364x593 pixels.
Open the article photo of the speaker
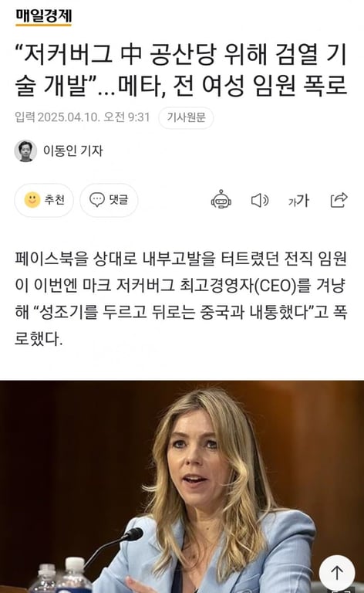point(182,486)
